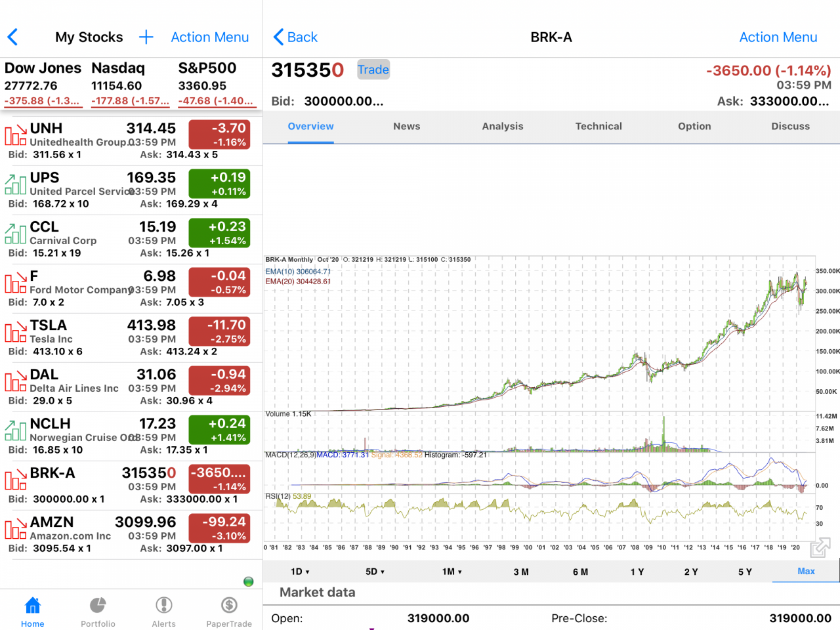The width and height of the screenshot is (840, 630).
Task: Open the 1D timeframe dropdown
Action: tap(300, 572)
